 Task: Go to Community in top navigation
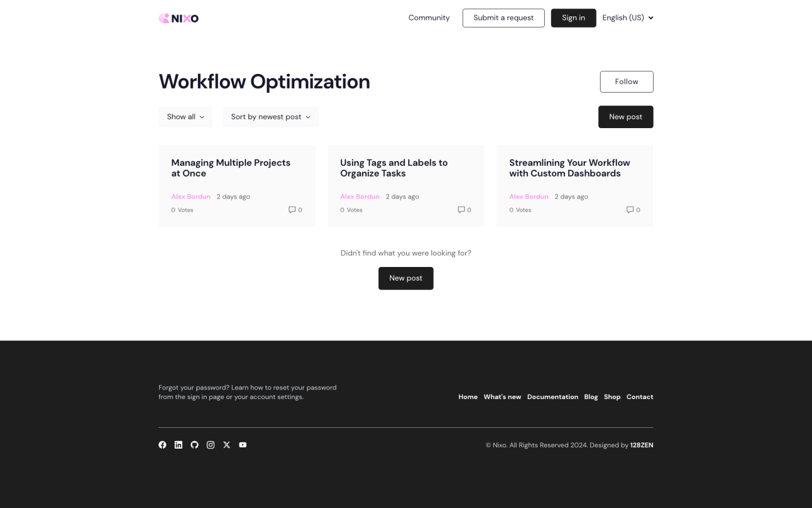click(x=429, y=18)
